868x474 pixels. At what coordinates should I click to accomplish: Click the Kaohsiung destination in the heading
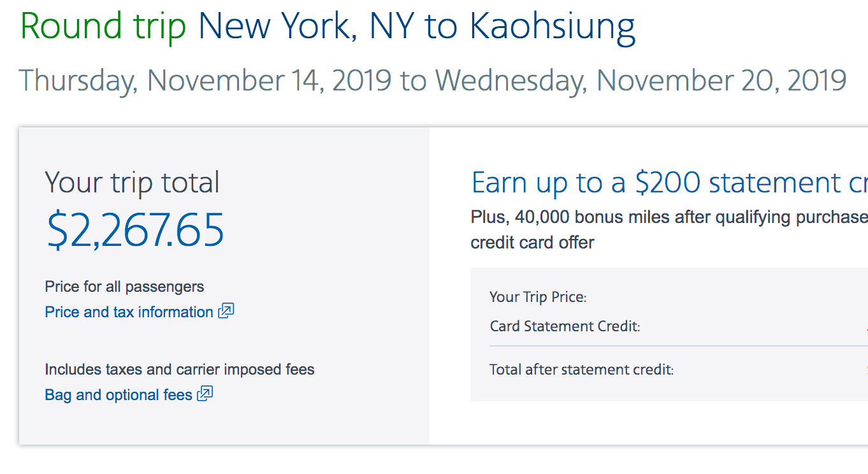[552, 27]
